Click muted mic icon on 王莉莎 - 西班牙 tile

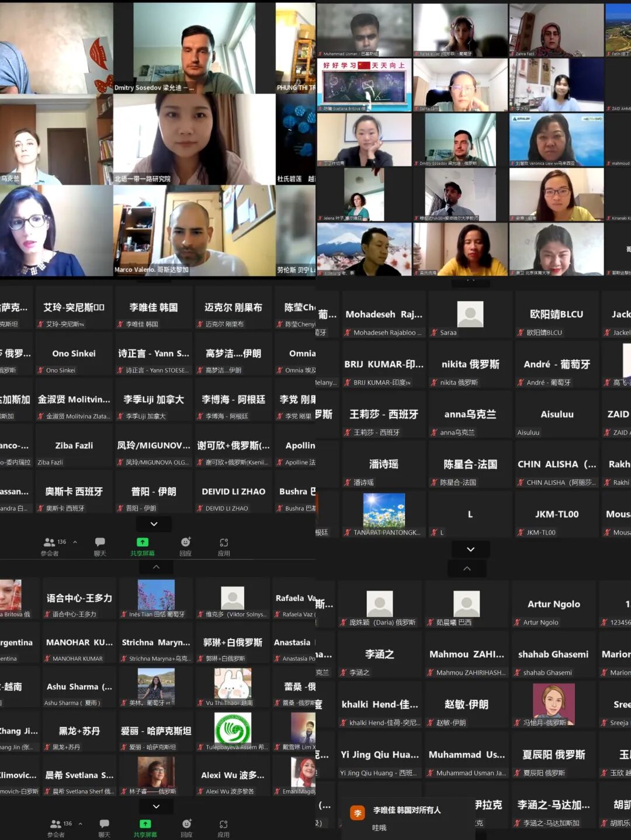point(348,433)
